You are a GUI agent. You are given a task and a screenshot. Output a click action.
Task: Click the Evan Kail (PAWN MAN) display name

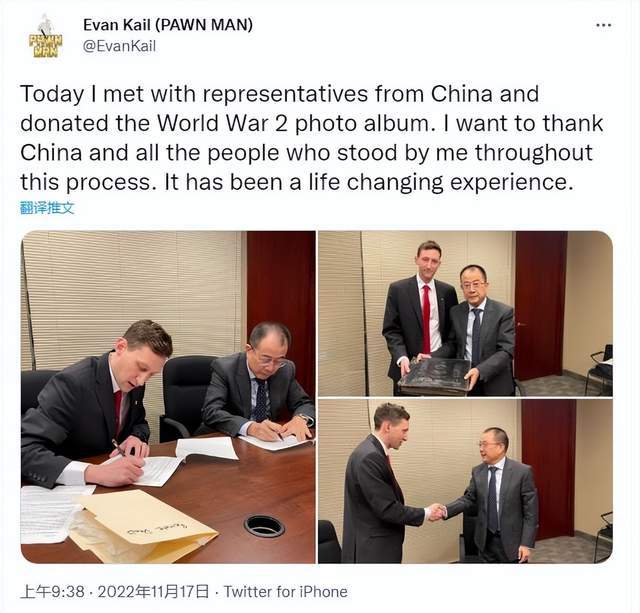click(x=168, y=25)
